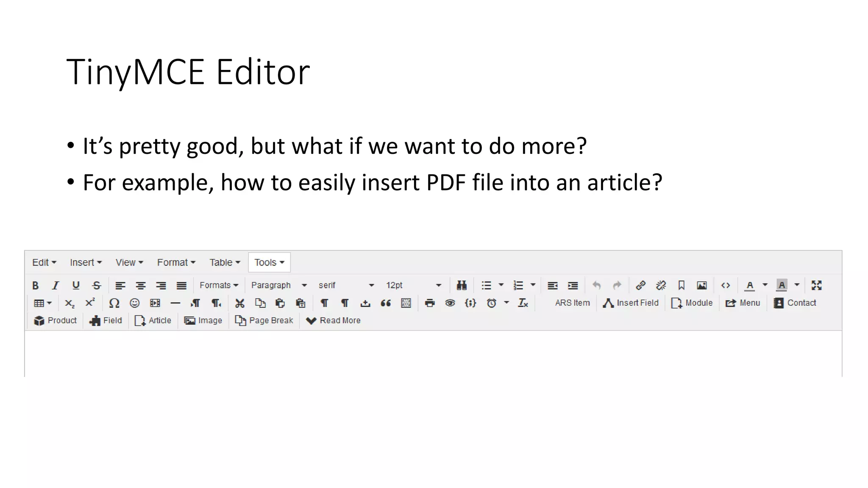Click the Insert Field button
This screenshot has width=868, height=488.
pyautogui.click(x=631, y=303)
